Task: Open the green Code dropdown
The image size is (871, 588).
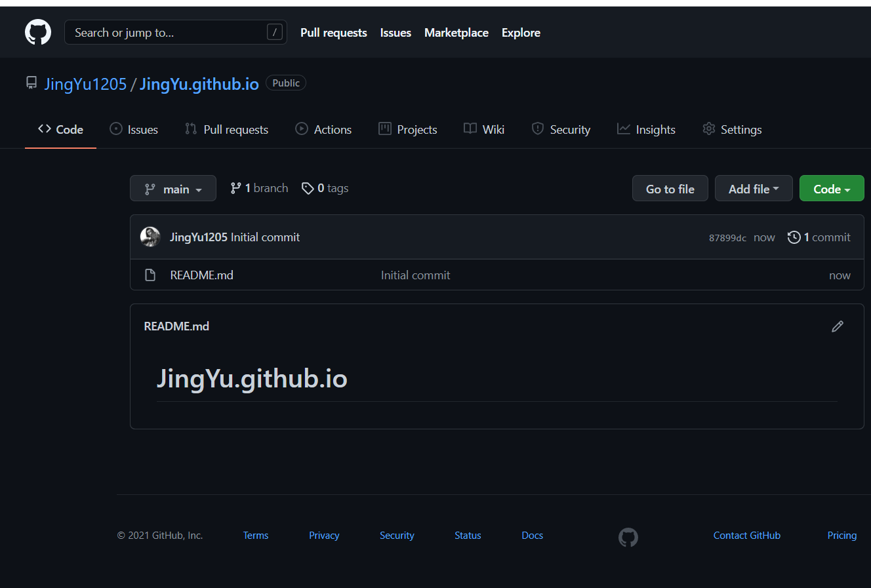Action: tap(832, 189)
